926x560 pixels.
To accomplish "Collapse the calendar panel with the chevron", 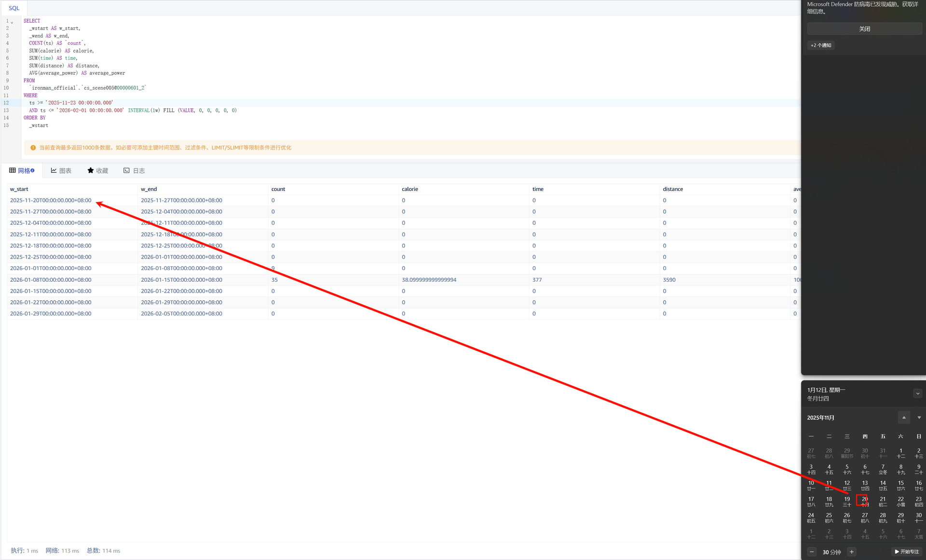I will coord(917,394).
